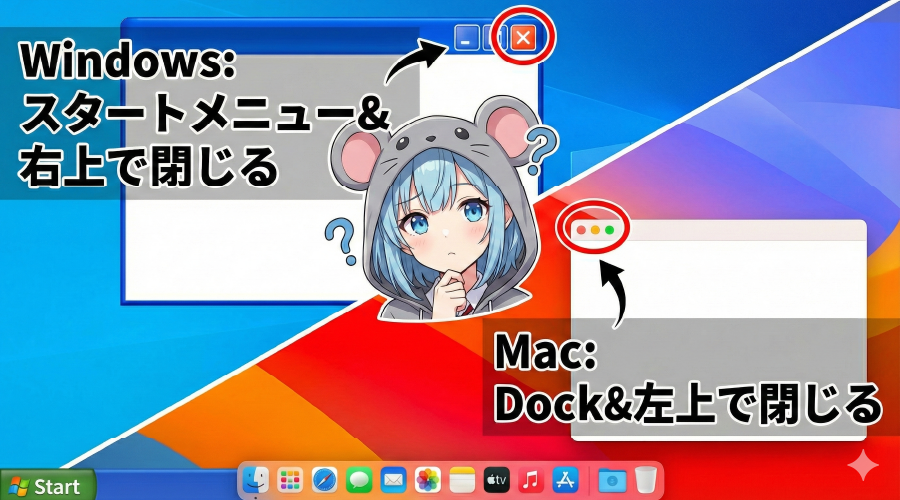The image size is (900, 500).
Task: Click the Windows Start button
Action: (x=48, y=486)
